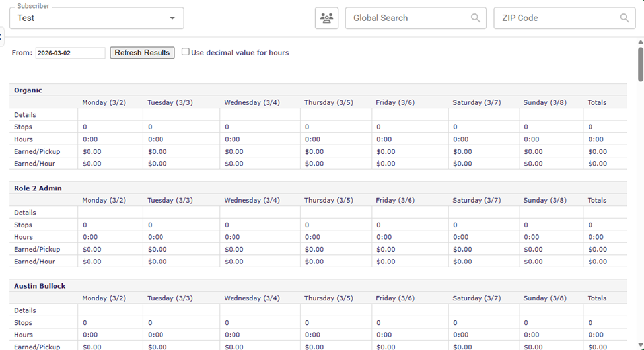Open the Subscriber dropdown
The height and width of the screenshot is (350, 644).
pos(92,18)
